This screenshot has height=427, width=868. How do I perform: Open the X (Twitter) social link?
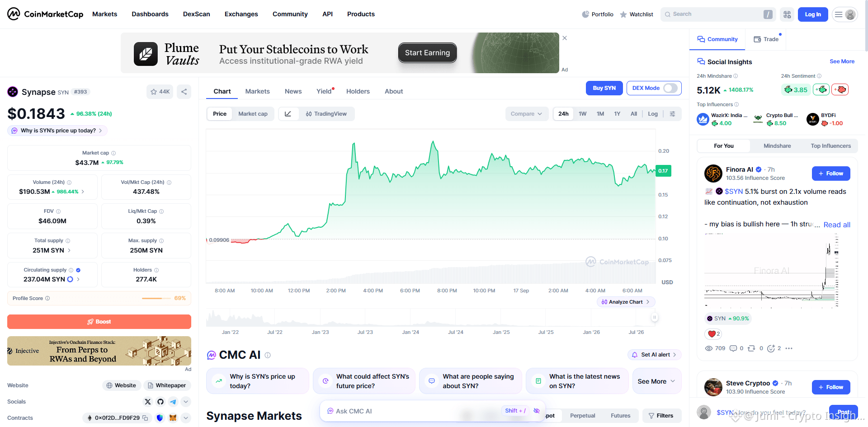coord(148,402)
